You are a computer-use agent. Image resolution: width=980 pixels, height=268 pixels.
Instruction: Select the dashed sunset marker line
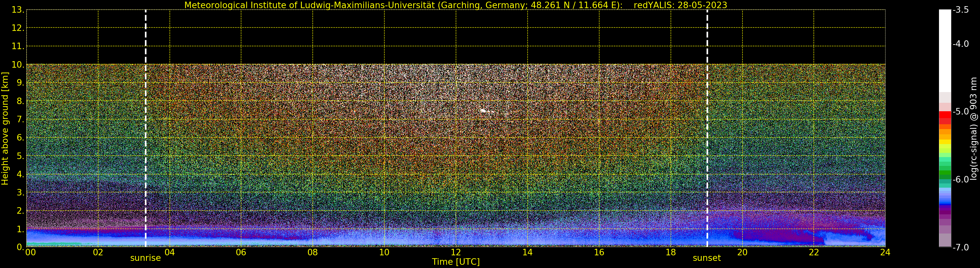click(707, 128)
